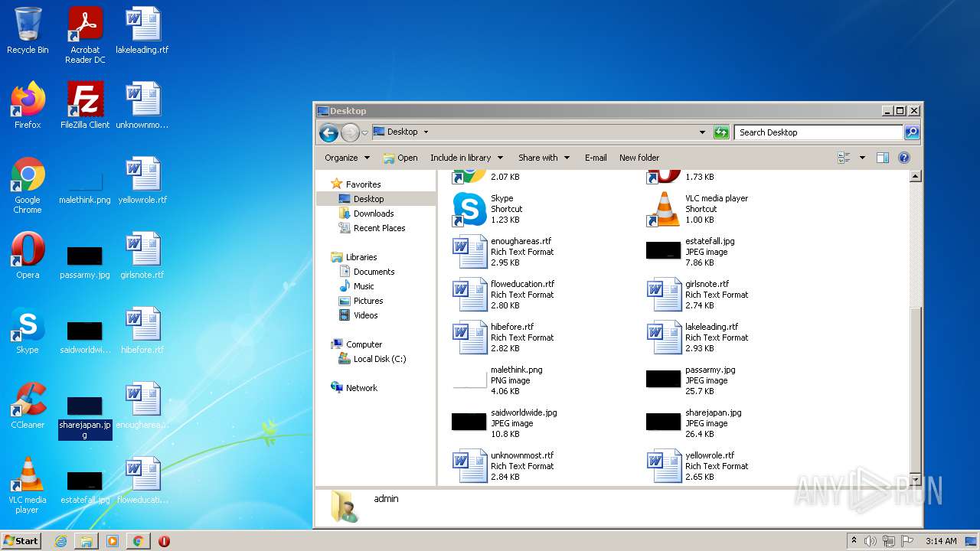Open Internet Explorer from the taskbar
980x551 pixels.
click(60, 541)
